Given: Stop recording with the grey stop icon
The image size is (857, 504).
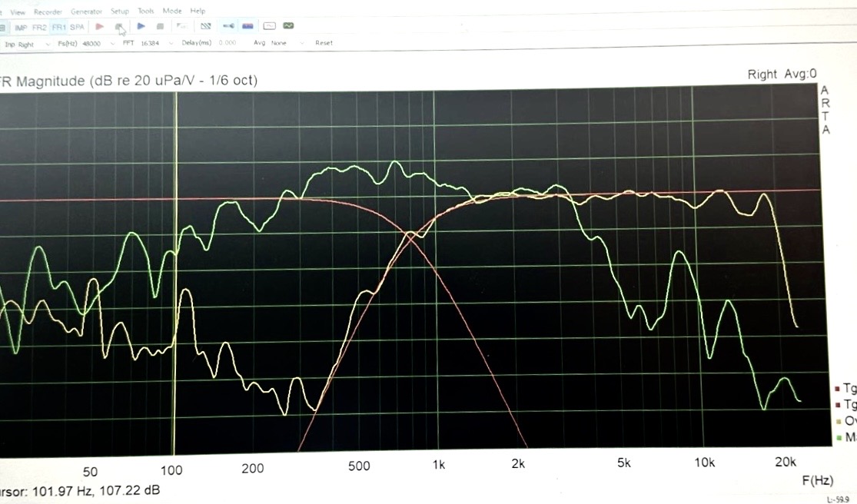Looking at the screenshot, I should tap(118, 26).
